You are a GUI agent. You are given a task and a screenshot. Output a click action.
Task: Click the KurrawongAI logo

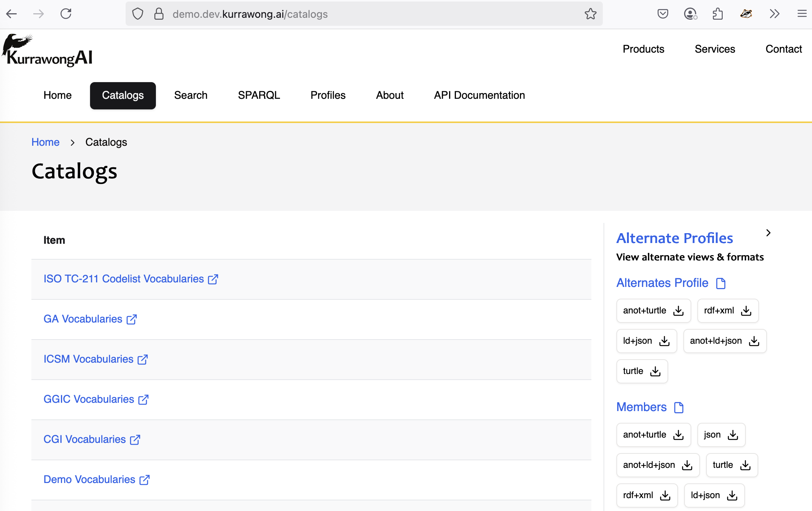pyautogui.click(x=47, y=50)
